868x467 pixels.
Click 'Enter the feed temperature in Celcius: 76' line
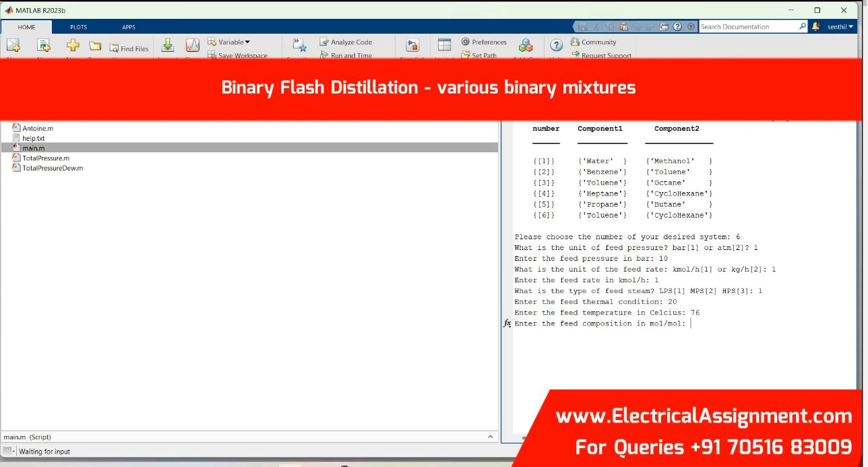(x=607, y=313)
